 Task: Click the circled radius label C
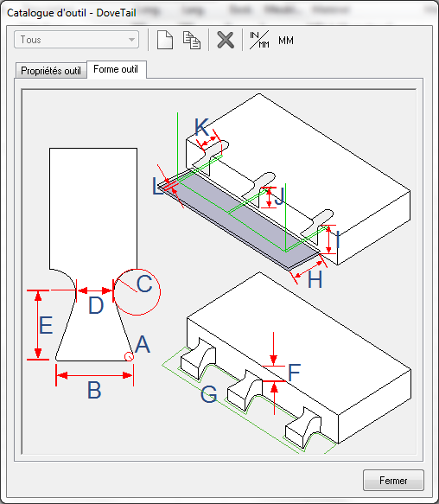click(x=144, y=284)
